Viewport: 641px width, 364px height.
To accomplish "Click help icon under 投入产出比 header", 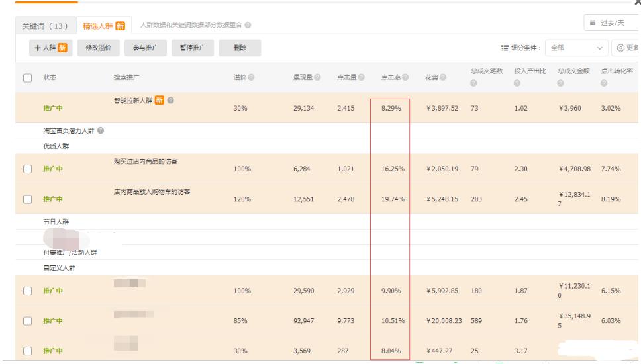I will coord(517,83).
